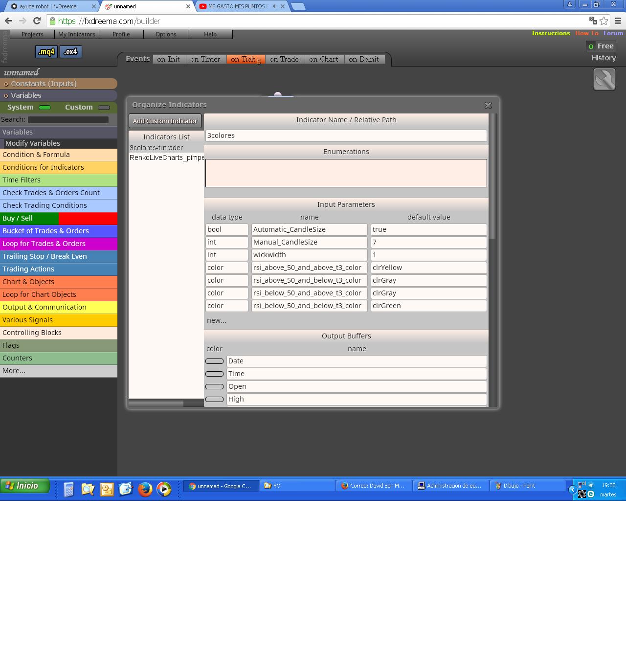Click the Open buffer color swatch
The height and width of the screenshot is (672, 626).
coord(214,386)
